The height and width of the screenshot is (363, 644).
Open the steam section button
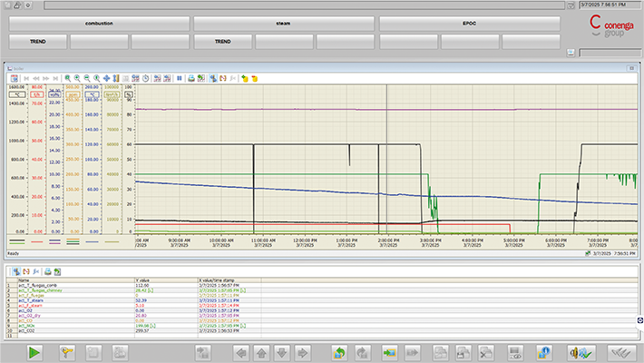click(x=284, y=24)
